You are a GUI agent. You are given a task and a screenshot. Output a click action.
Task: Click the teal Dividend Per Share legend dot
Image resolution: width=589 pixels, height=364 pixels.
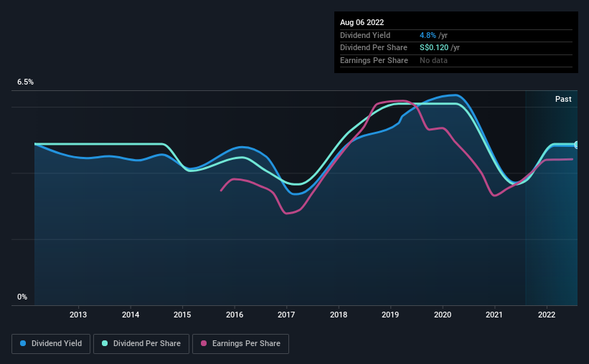(x=105, y=343)
